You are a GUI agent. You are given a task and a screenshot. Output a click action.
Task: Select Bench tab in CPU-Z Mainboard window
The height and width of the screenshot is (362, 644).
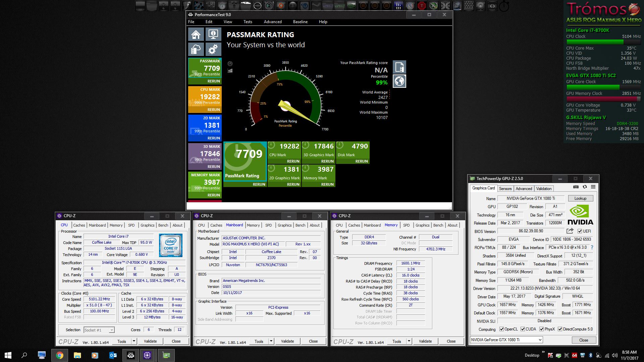point(301,225)
